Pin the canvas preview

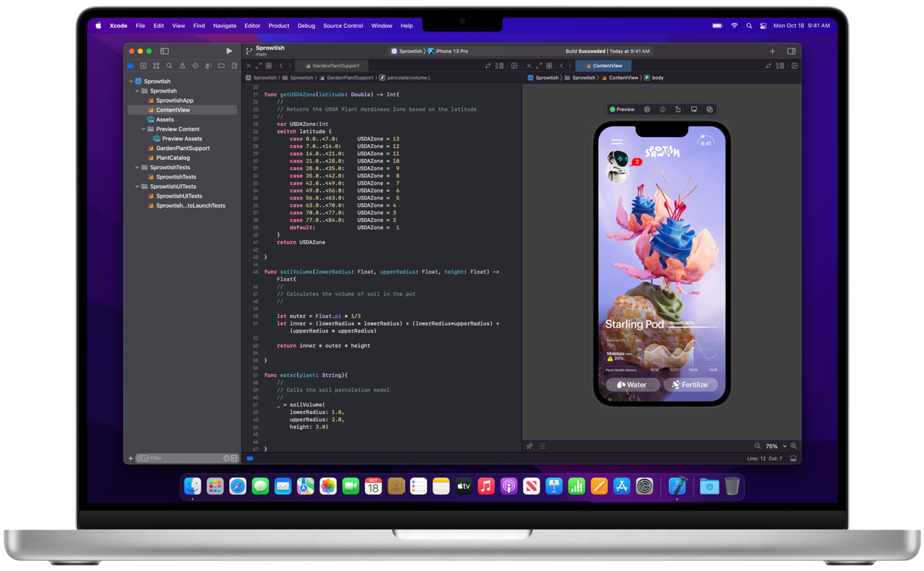coord(530,446)
